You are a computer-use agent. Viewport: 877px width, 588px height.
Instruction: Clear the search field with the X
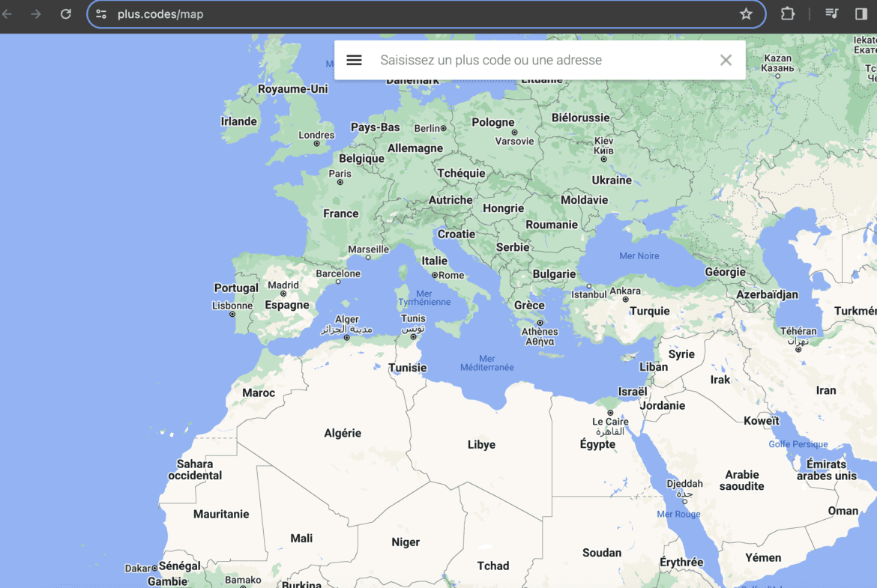(725, 59)
